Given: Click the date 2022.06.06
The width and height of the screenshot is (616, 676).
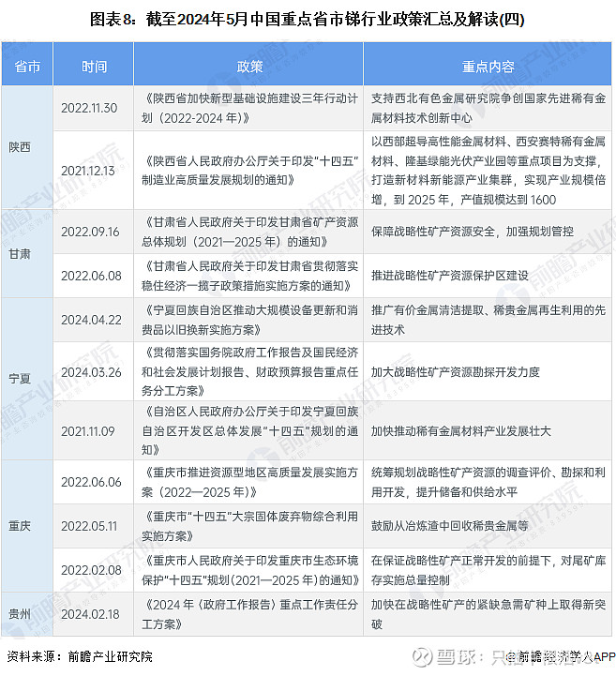Looking at the screenshot, I should pyautogui.click(x=91, y=482).
